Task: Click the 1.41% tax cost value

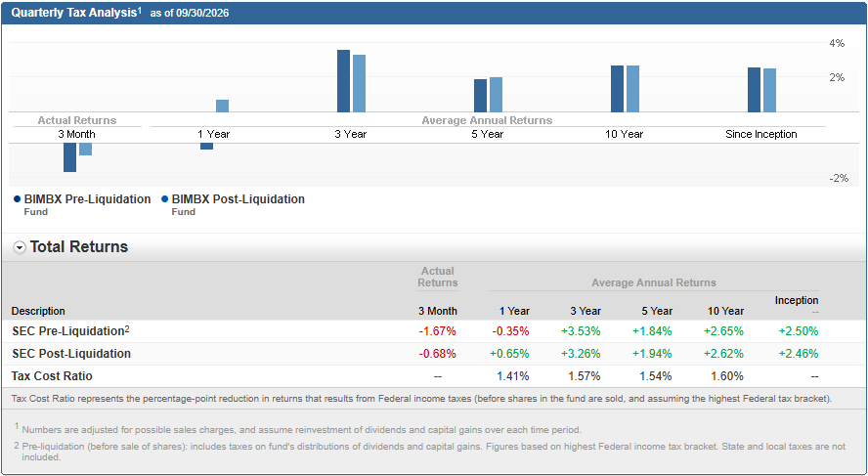Action: (x=513, y=376)
